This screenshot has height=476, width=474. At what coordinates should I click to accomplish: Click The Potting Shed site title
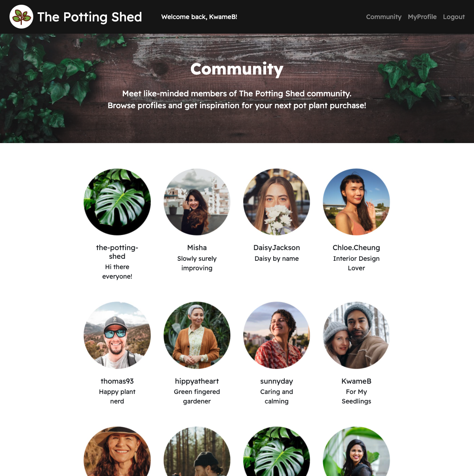pos(89,17)
